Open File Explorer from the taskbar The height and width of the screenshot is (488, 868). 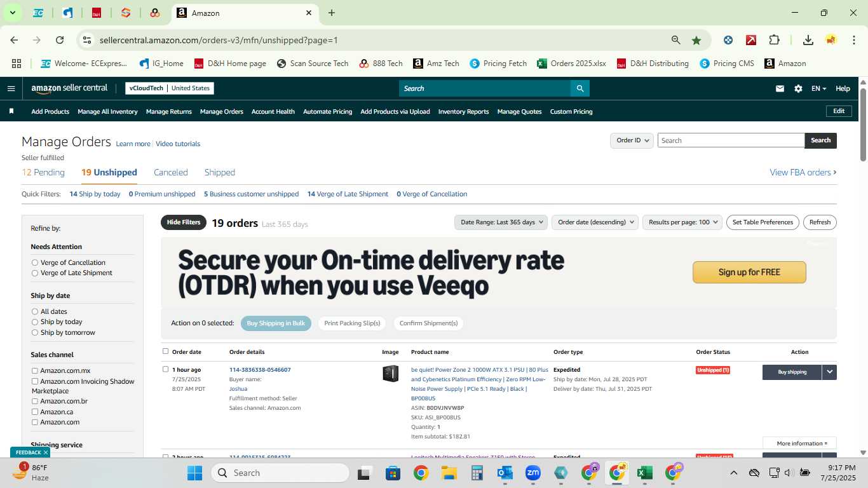(x=449, y=473)
